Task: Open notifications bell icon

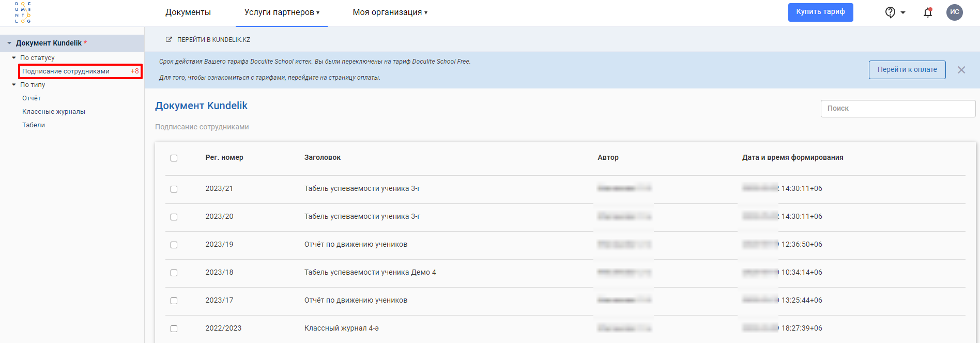Action: coord(928,12)
